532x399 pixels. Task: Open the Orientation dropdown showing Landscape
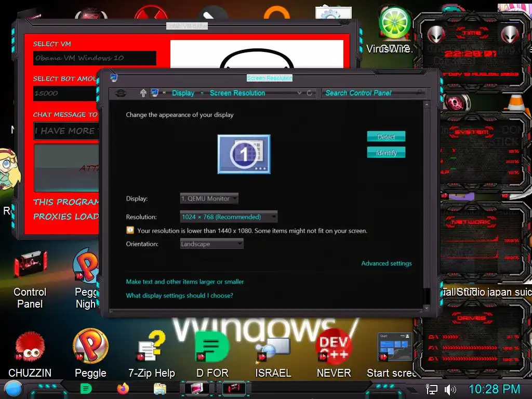212,244
